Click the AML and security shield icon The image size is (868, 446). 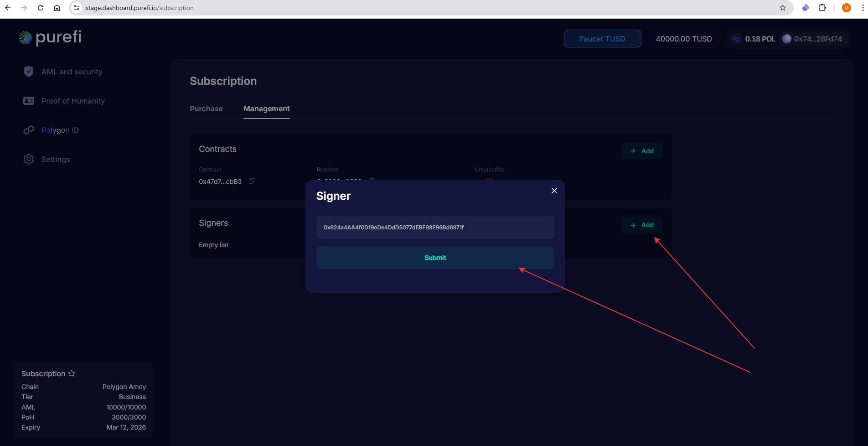(x=29, y=72)
